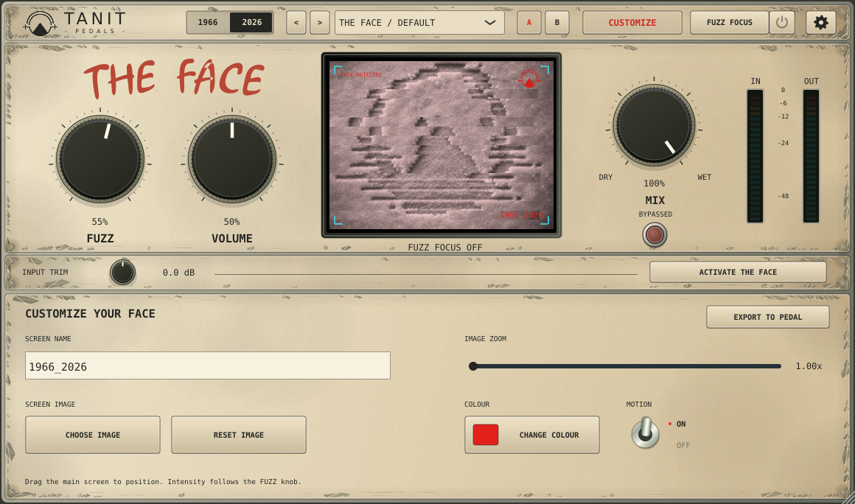
Task: Click the OUT level meter
Action: coord(811,156)
